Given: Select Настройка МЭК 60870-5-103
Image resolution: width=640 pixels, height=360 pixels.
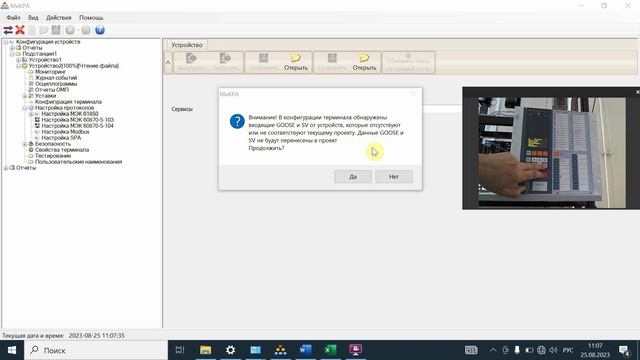Looking at the screenshot, I should point(78,120).
